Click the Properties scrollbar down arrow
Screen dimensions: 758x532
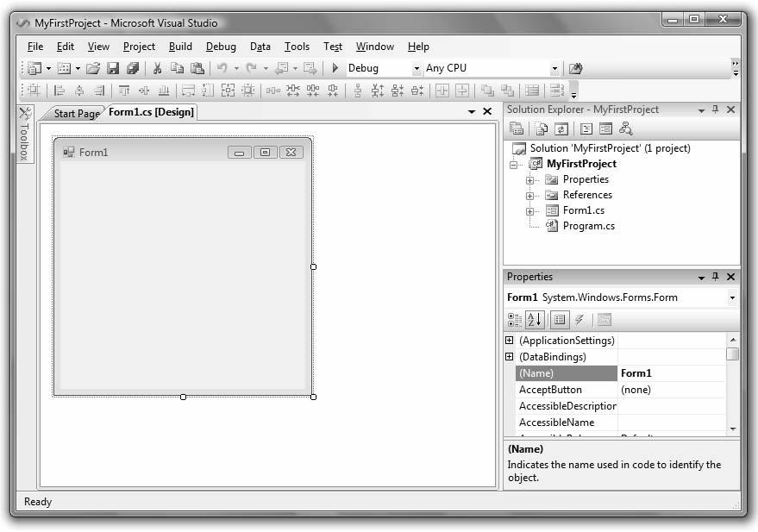tap(733, 429)
